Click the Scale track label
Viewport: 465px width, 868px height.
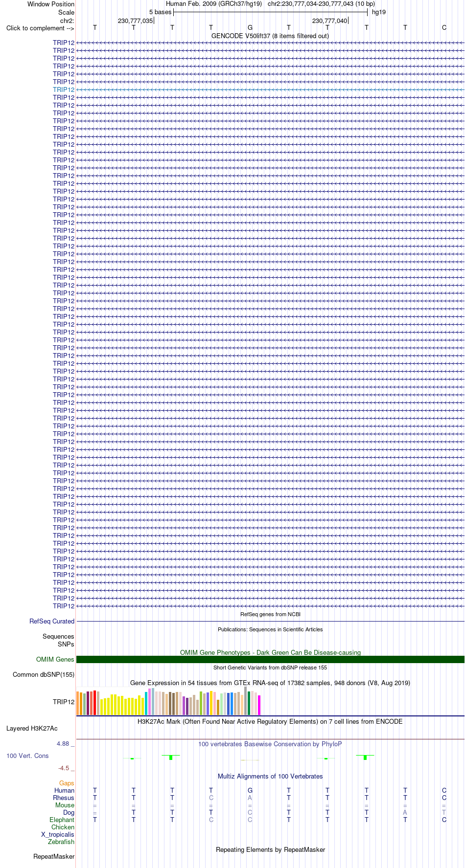66,12
